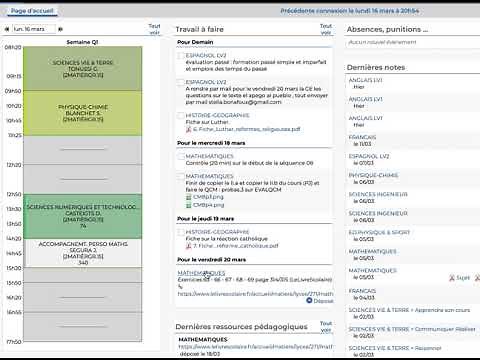Screen dimensions: 480x360
Task: Go to previous day in timetable
Action: point(6,29)
